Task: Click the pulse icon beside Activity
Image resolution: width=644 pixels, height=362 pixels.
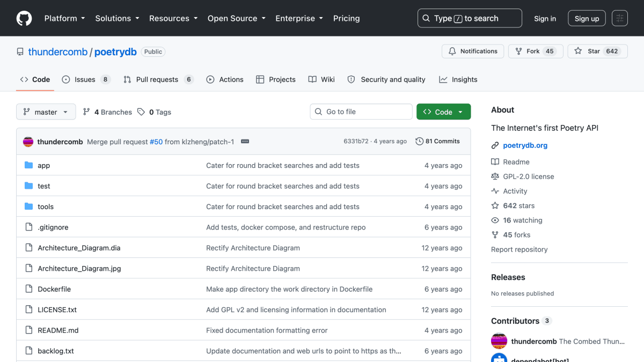Action: coord(495,191)
